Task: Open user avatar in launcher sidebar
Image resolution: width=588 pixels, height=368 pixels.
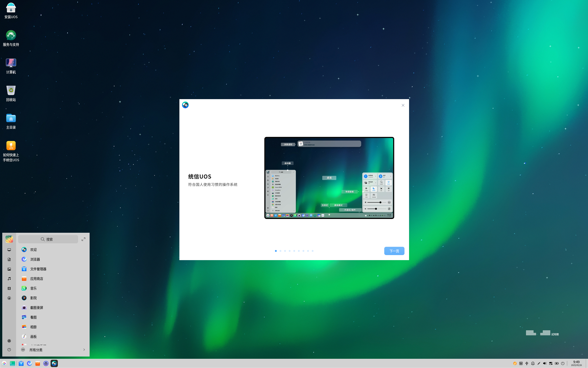Action: click(x=9, y=239)
